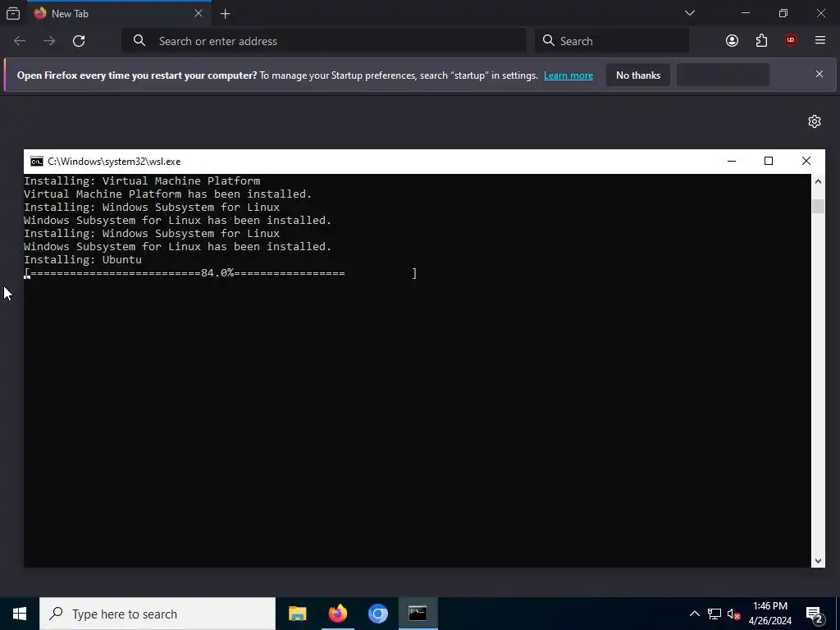Show hidden system tray icons
Screen dimensions: 840x630
tap(694, 614)
